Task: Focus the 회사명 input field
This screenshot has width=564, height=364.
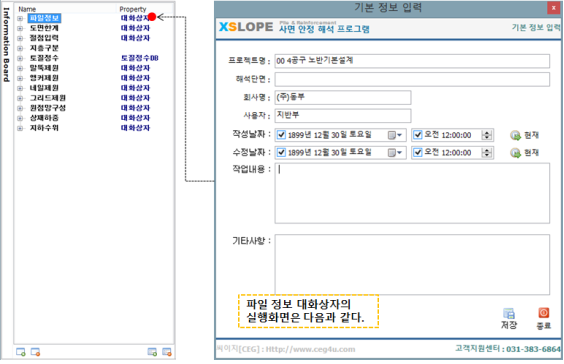Action: tap(343, 97)
